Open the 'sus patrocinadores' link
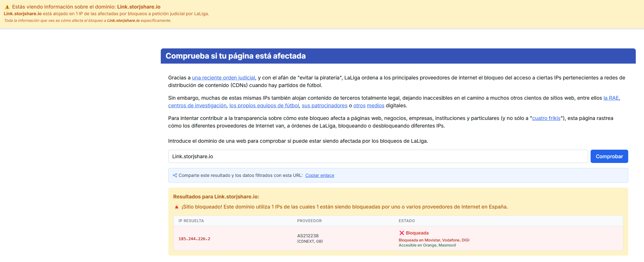 (324, 106)
